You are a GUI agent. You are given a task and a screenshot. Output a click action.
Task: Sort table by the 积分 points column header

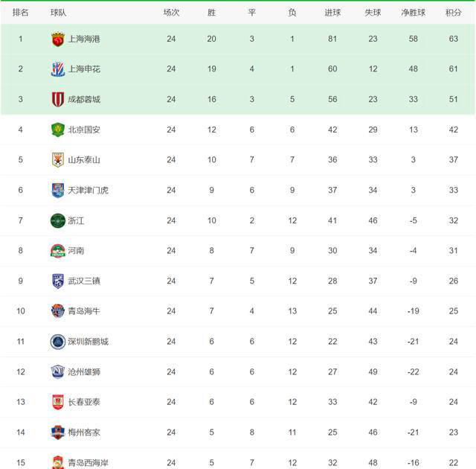453,13
